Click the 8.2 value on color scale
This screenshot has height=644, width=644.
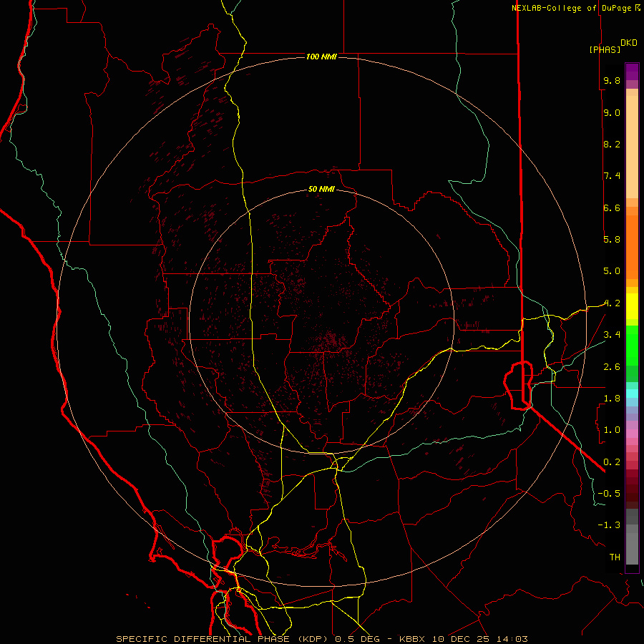(x=612, y=144)
